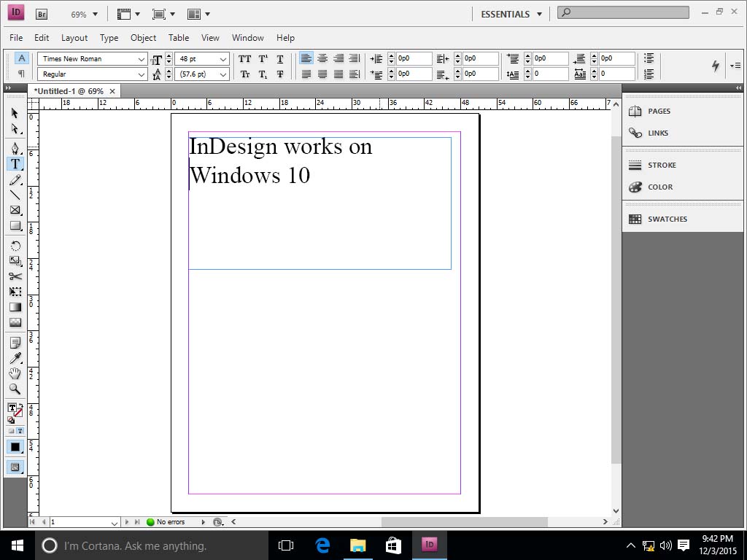
Task: Open the leading 57.6 pt dropdown
Action: (x=223, y=74)
